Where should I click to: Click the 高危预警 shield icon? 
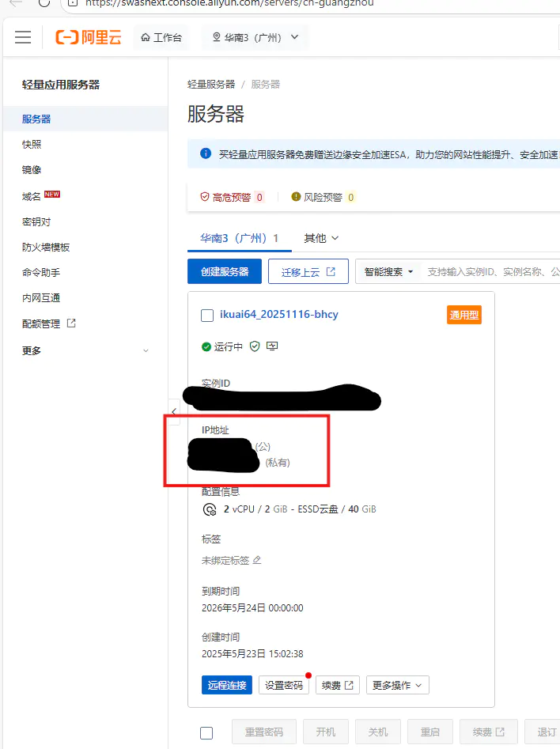point(205,197)
